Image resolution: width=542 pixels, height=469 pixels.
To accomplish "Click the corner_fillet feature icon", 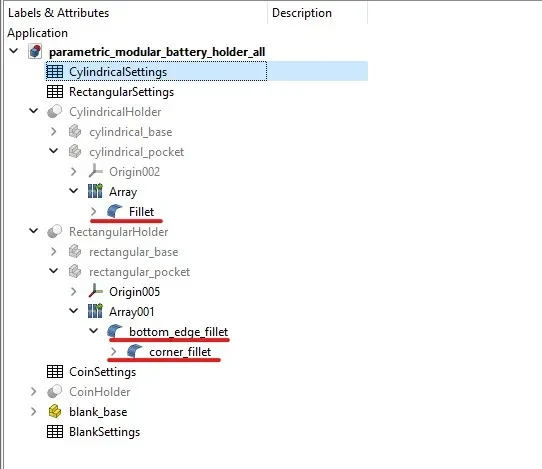I will pos(134,351).
